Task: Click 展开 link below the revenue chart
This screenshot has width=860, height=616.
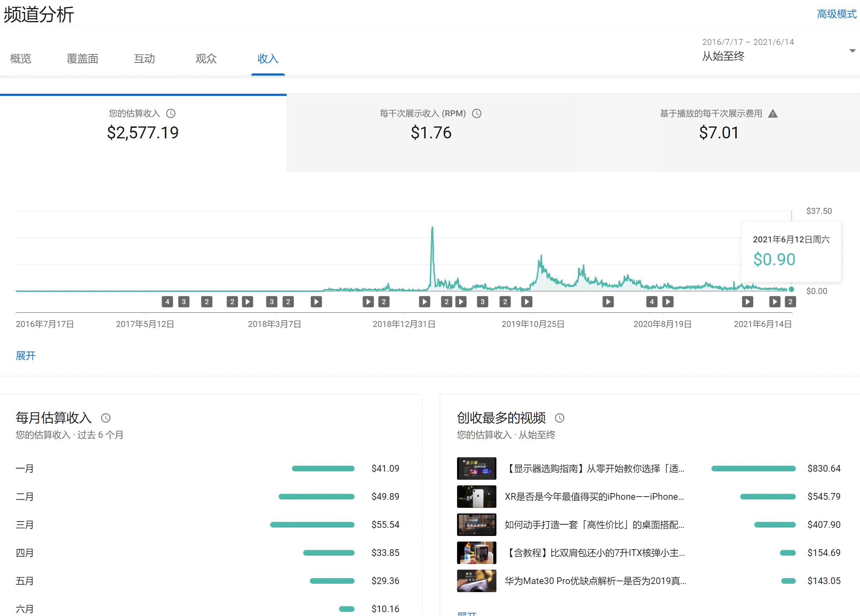Action: pyautogui.click(x=25, y=355)
